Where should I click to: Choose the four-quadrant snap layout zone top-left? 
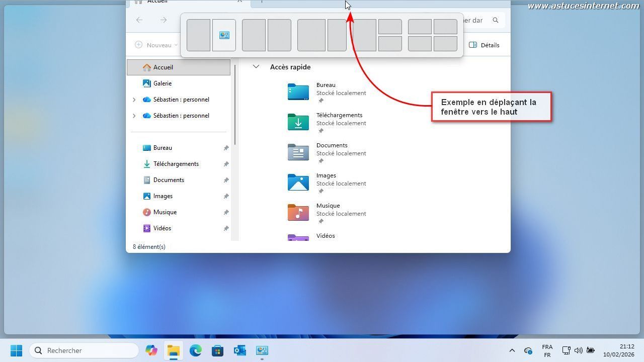[x=420, y=27]
